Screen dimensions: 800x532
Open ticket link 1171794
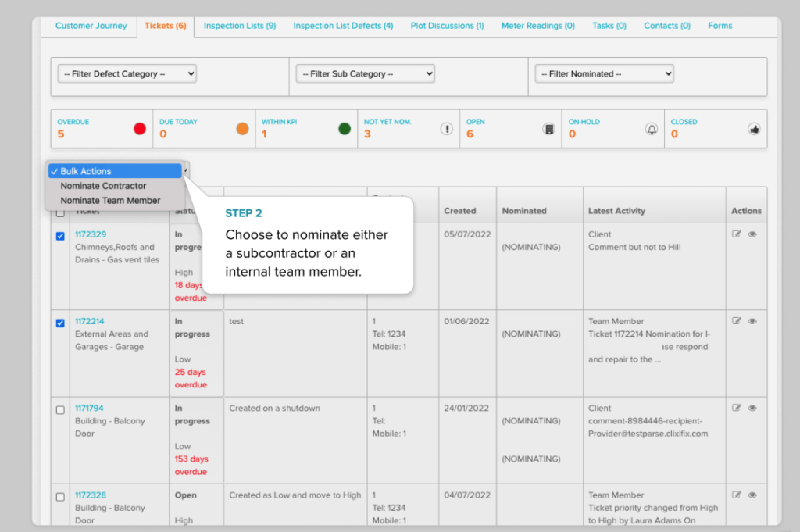89,408
